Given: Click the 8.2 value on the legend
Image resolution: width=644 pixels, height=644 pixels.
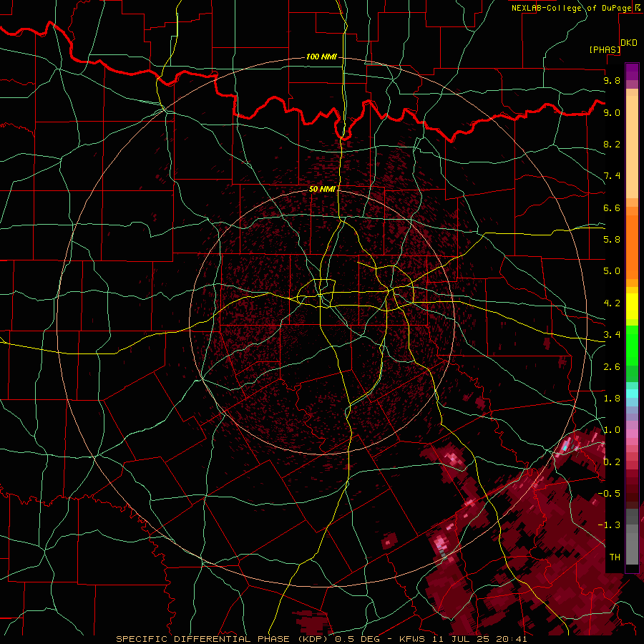Looking at the screenshot, I should [x=612, y=144].
